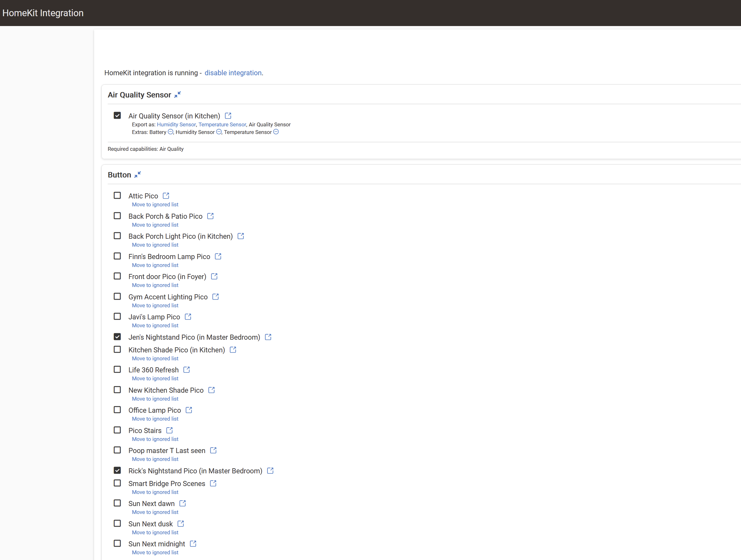Open Rick's Nightstand Pico external link icon
741x560 pixels.
point(270,471)
